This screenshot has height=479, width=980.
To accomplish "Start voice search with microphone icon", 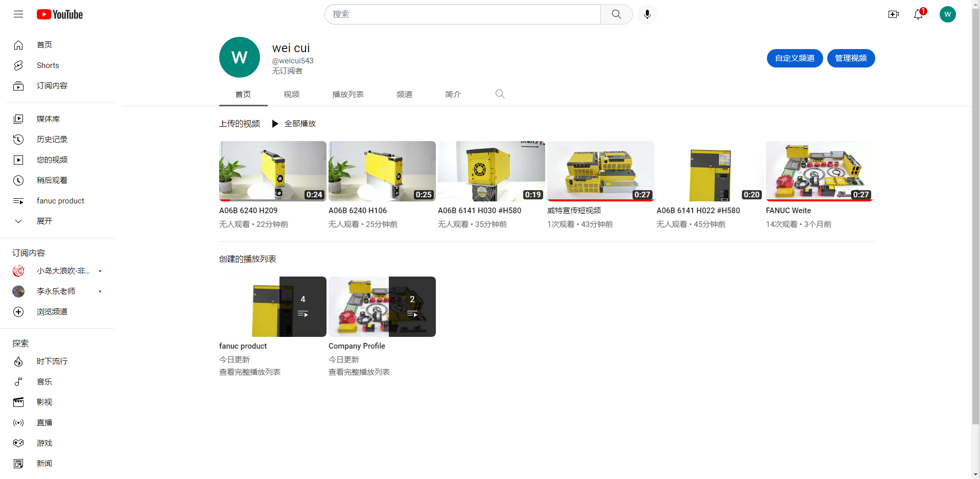I will [x=647, y=14].
